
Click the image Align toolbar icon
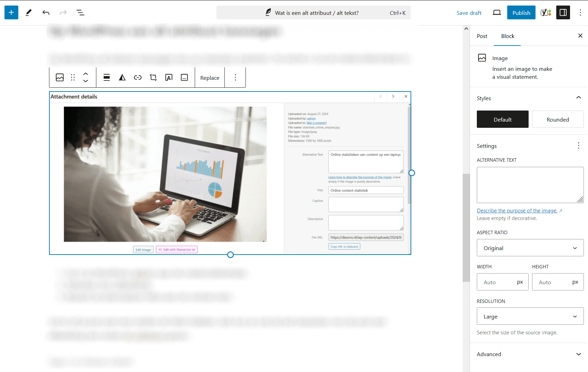[x=107, y=78]
